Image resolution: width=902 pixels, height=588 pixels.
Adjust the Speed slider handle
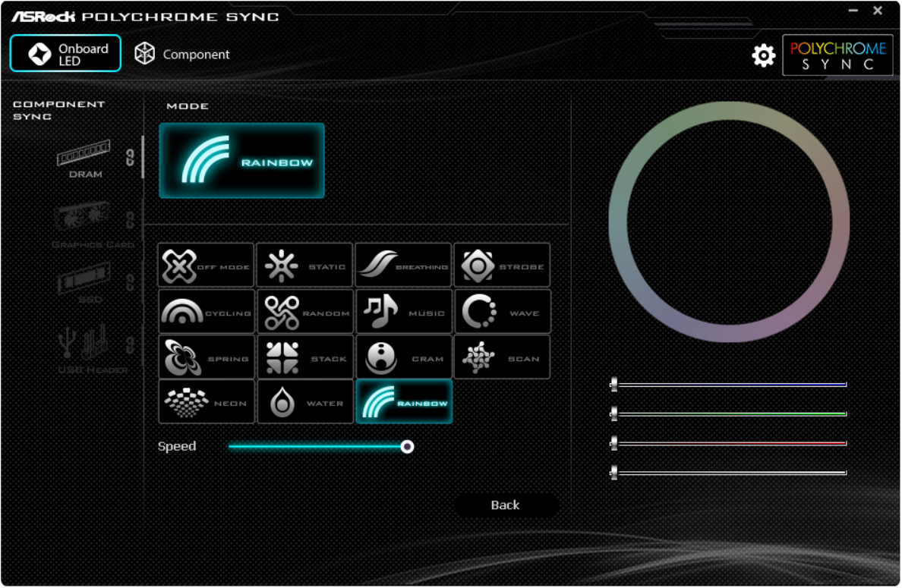click(407, 447)
